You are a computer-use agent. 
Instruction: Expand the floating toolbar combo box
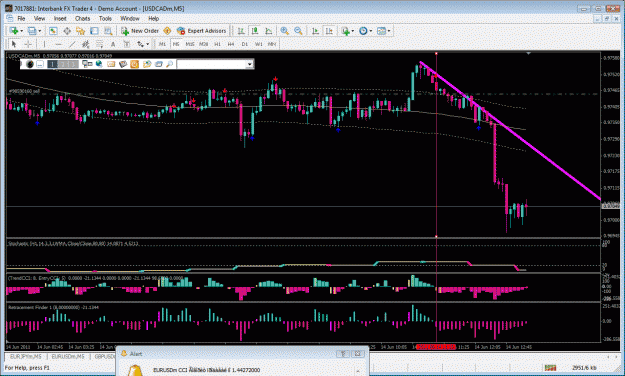(x=250, y=64)
